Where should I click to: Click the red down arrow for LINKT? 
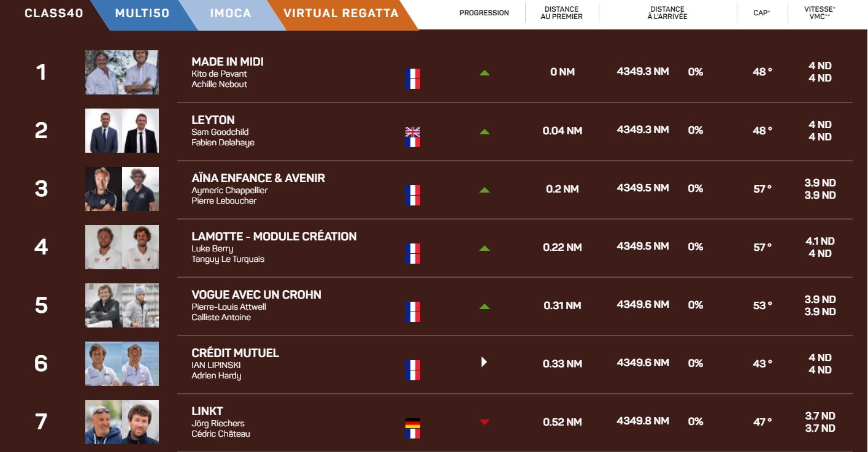[485, 422]
